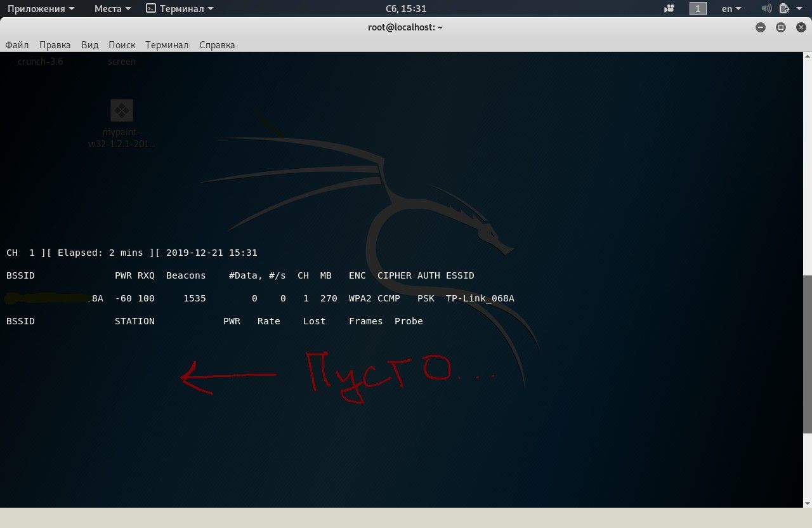
Task: Click the TP-Link_068A ESSID text
Action: point(480,298)
